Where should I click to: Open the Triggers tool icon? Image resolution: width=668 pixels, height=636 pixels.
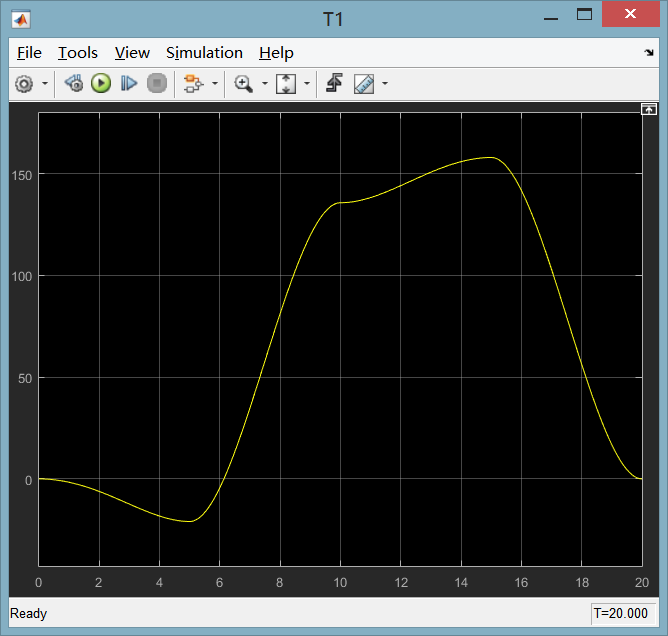tap(334, 83)
